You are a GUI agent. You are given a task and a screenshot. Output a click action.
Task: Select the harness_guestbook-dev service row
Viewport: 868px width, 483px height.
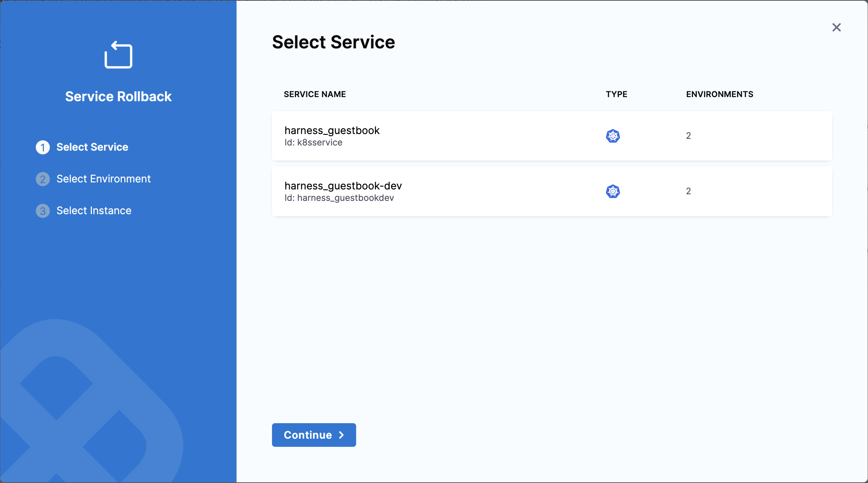443,191
